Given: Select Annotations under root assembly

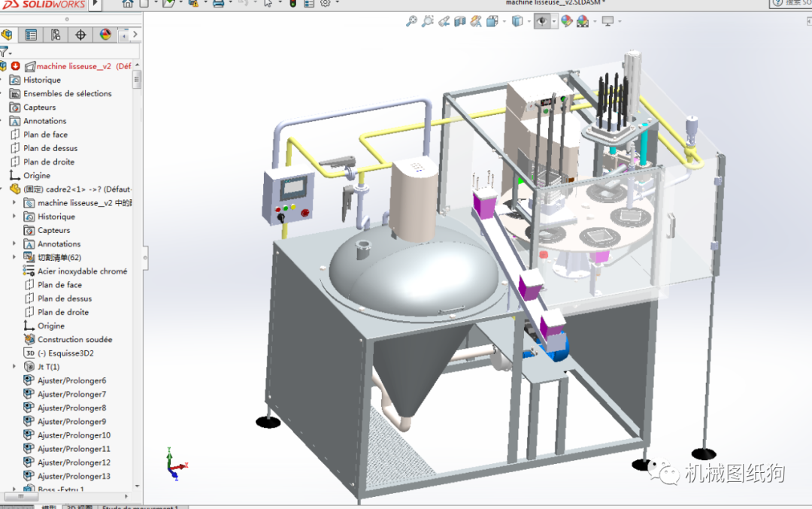Looking at the screenshot, I should point(44,120).
